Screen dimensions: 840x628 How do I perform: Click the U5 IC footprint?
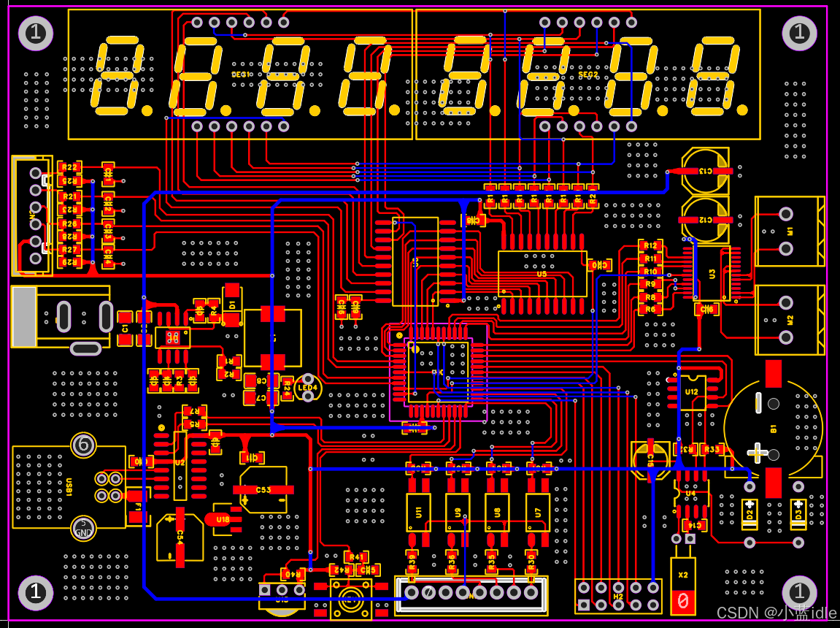click(542, 274)
